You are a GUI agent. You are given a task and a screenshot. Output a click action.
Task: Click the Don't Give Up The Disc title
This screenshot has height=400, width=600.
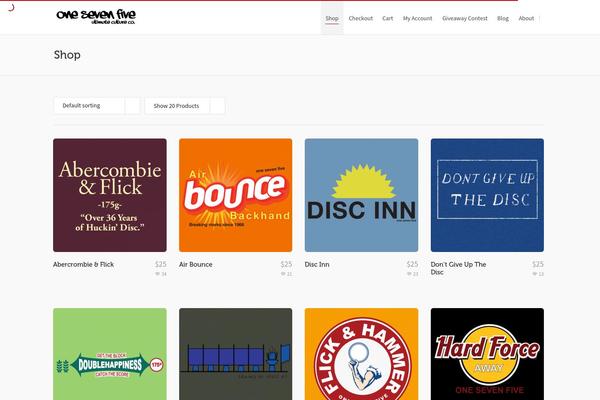tap(458, 268)
